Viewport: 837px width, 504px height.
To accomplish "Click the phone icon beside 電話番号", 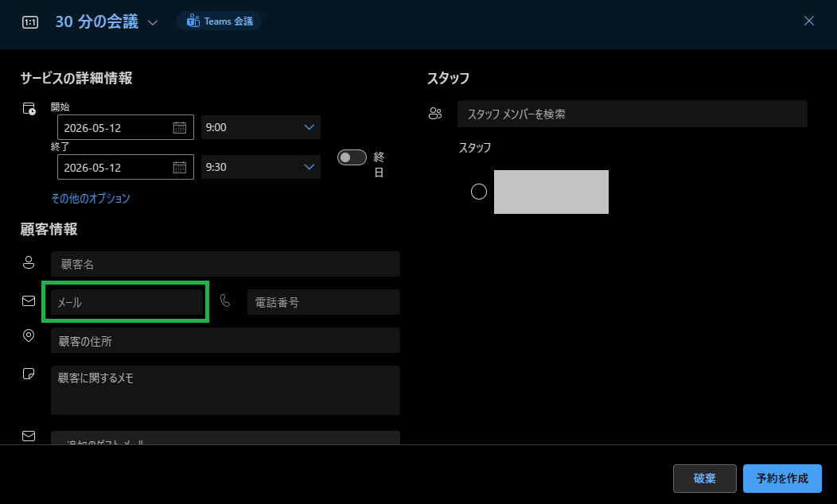I will point(225,300).
